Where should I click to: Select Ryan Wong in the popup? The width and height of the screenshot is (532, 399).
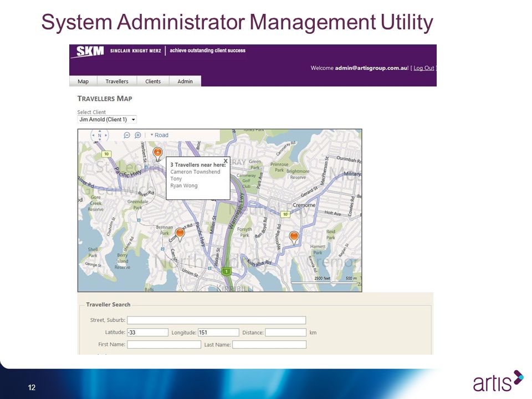tap(183, 186)
